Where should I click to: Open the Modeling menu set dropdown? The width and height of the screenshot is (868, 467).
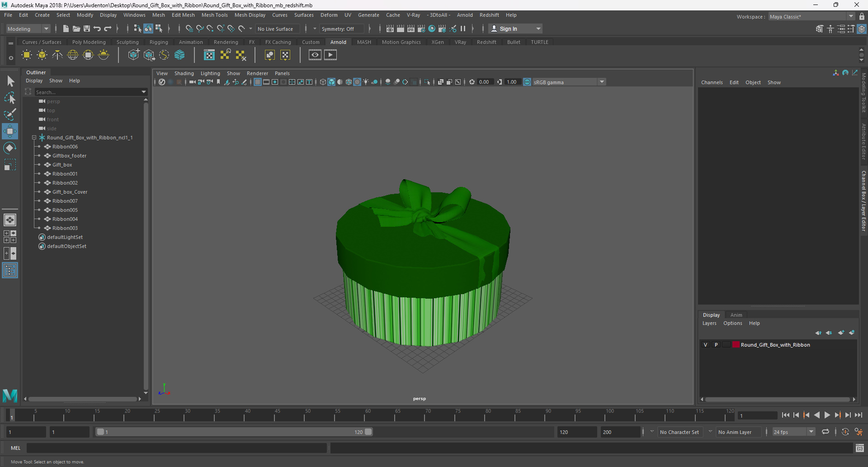28,29
